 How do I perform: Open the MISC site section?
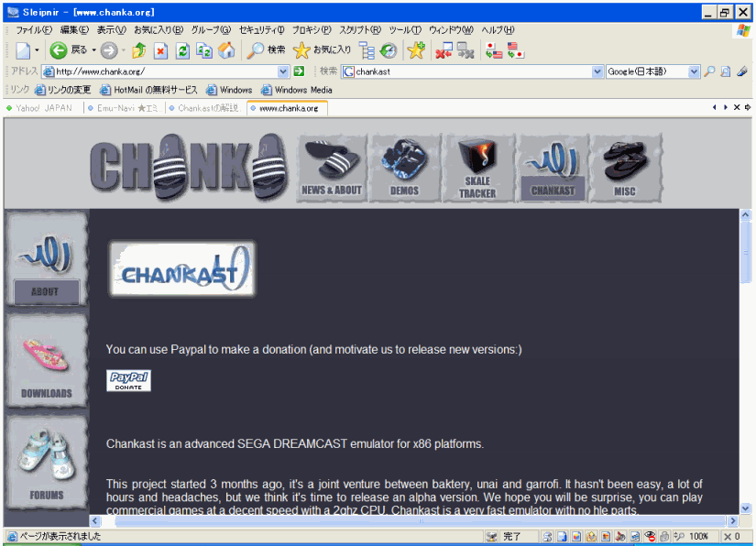(625, 168)
